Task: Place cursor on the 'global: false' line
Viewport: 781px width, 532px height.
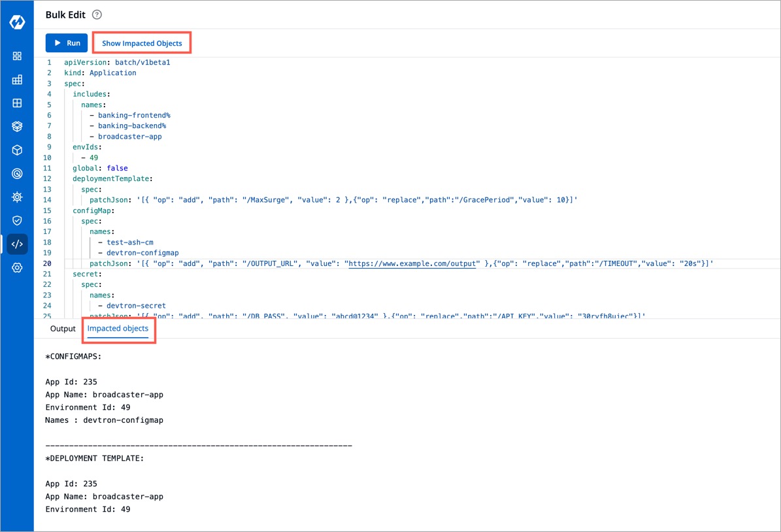Action: (x=100, y=168)
